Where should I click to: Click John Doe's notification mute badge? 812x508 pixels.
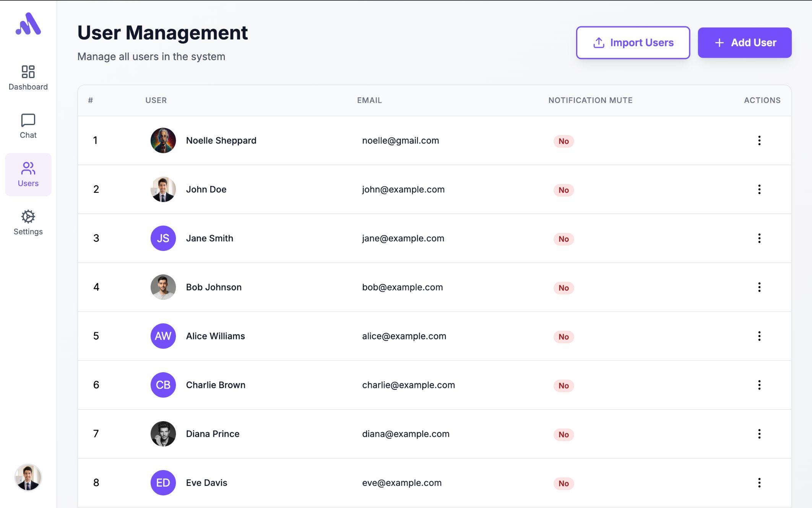pos(564,190)
